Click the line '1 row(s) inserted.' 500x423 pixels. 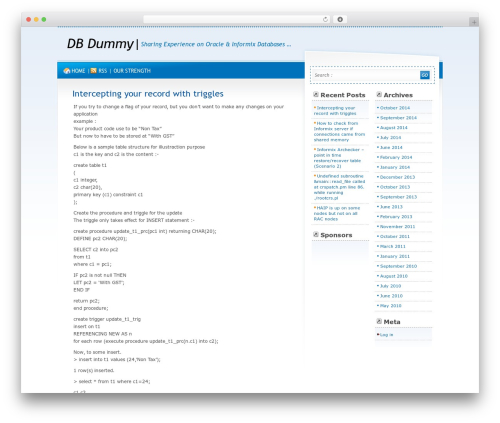coord(94,370)
